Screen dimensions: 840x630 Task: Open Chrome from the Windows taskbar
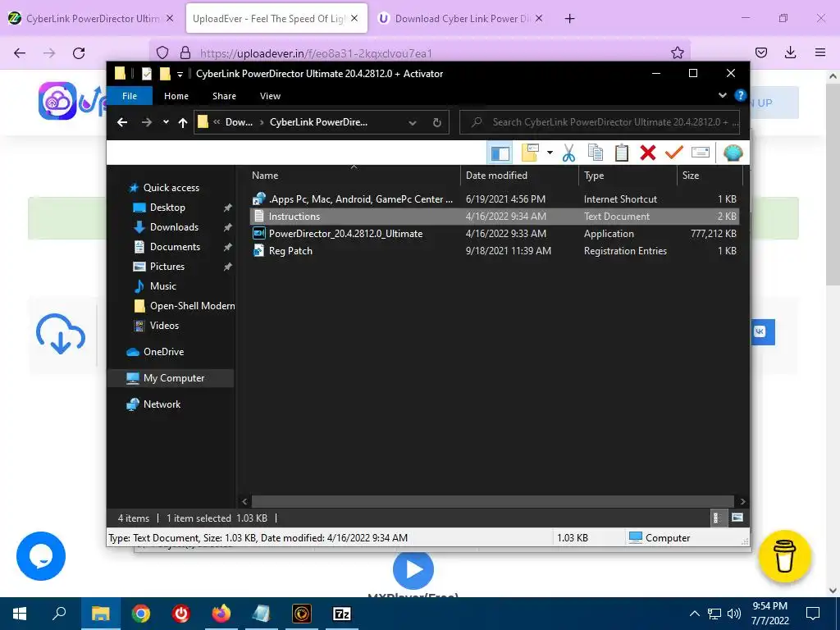click(141, 614)
